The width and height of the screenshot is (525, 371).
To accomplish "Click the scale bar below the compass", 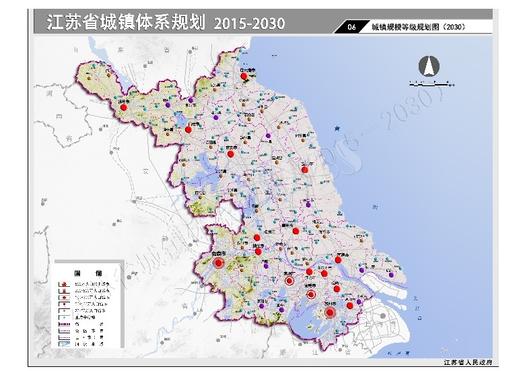I will coord(432,84).
